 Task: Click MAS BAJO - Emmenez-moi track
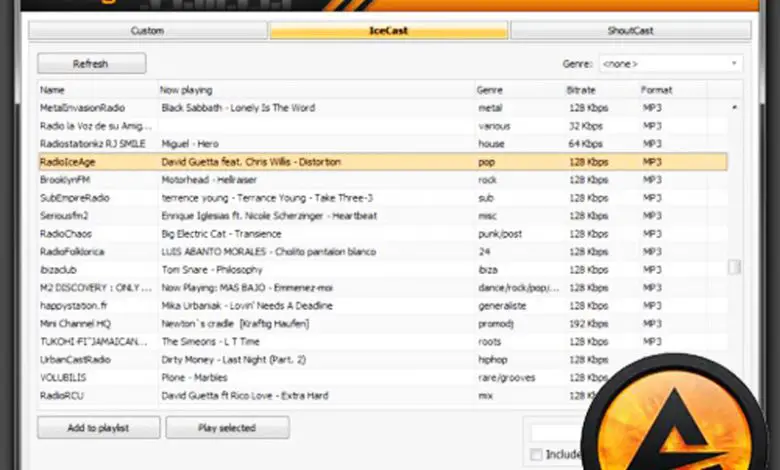point(247,287)
